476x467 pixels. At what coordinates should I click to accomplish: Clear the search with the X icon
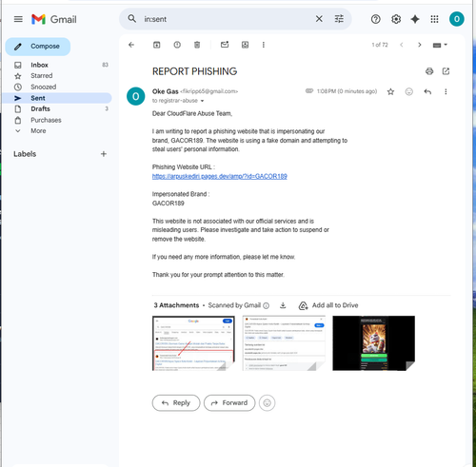(x=319, y=19)
